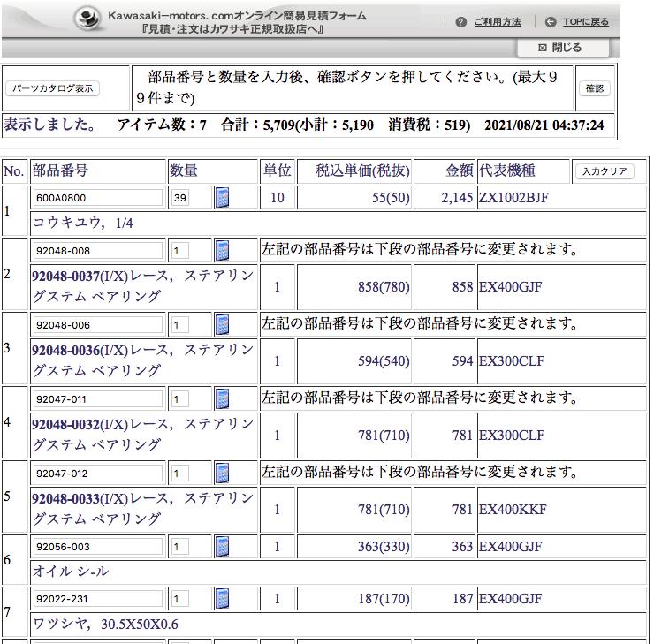Image resolution: width=654 pixels, height=644 pixels.
Task: Click the description コウキユウ, 1/4
Action: click(x=82, y=223)
